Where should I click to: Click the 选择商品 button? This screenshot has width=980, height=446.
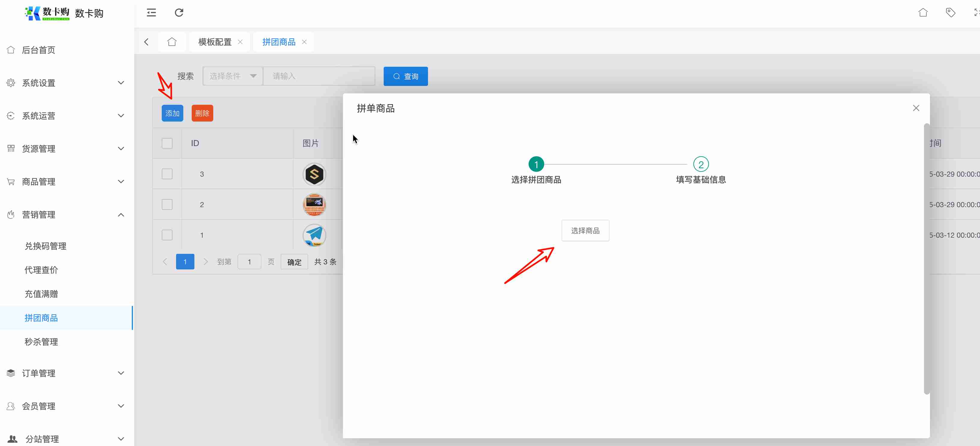pyautogui.click(x=585, y=230)
